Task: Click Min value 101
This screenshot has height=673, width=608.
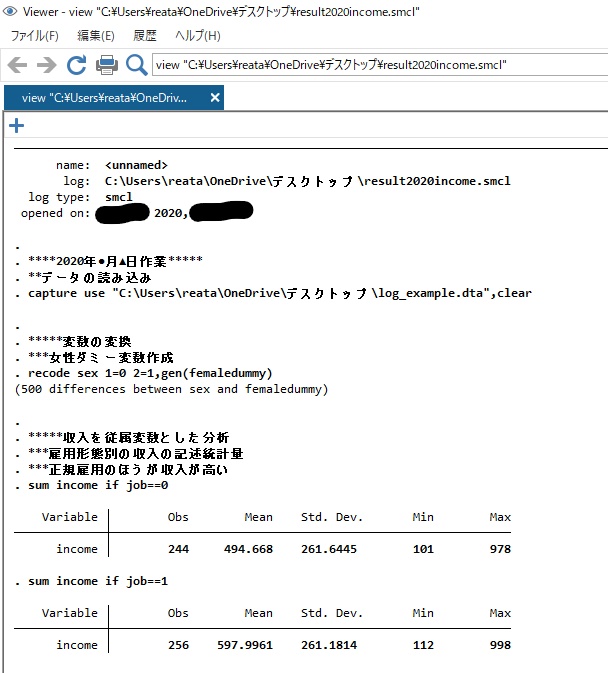Action: [423, 549]
